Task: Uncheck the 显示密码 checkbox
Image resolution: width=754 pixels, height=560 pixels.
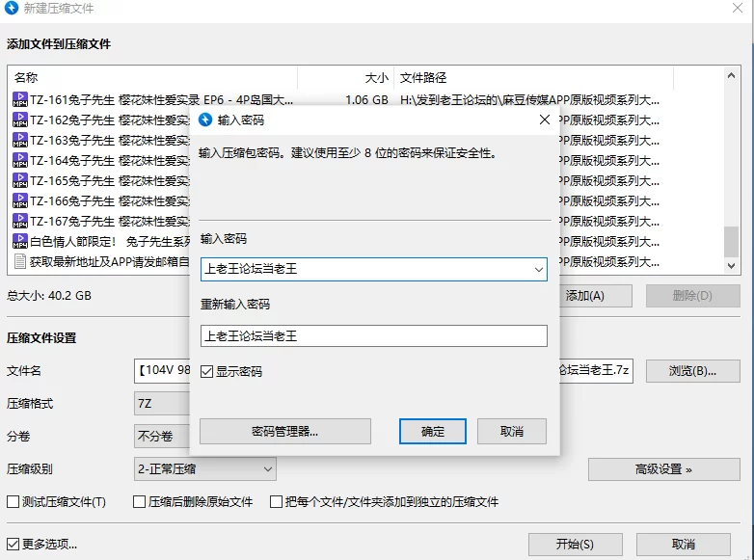Action: click(206, 372)
